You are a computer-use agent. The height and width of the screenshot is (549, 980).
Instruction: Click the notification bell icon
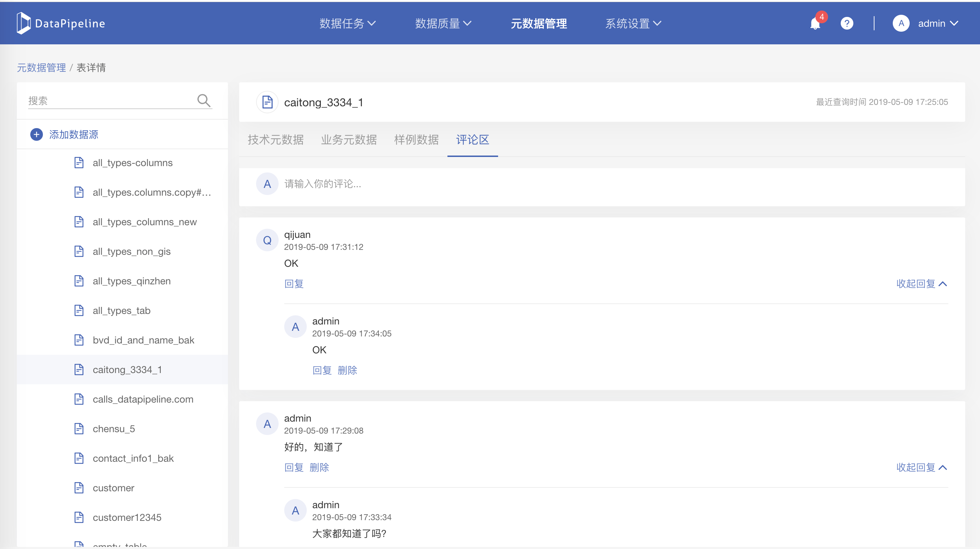click(x=815, y=24)
